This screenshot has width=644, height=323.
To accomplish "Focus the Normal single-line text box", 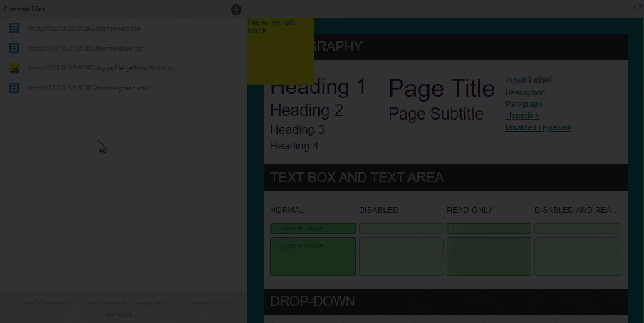I will point(313,228).
